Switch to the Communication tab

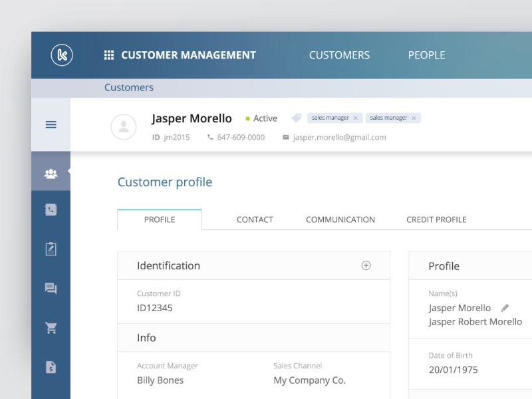(x=340, y=219)
